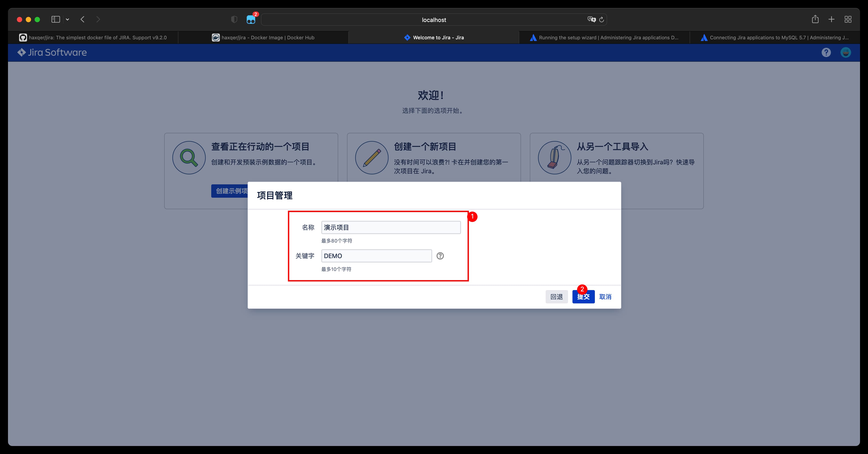868x454 pixels.
Task: Show the tab overview grid icon
Action: [x=848, y=19]
